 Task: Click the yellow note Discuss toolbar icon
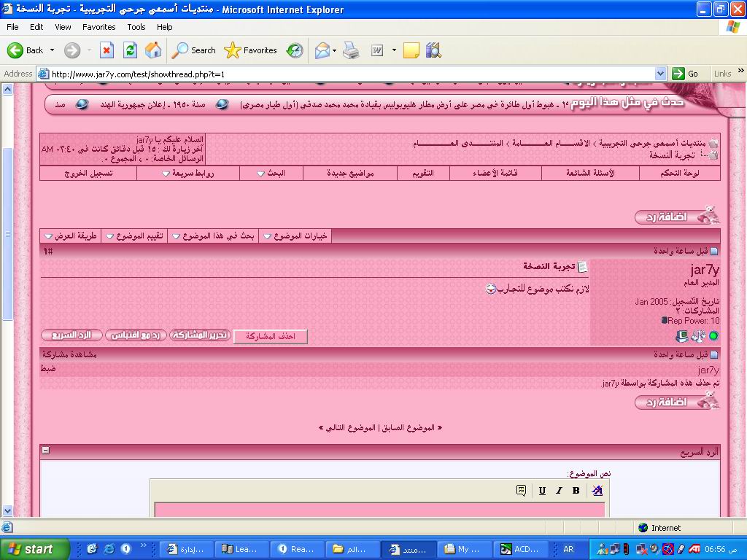point(411,50)
